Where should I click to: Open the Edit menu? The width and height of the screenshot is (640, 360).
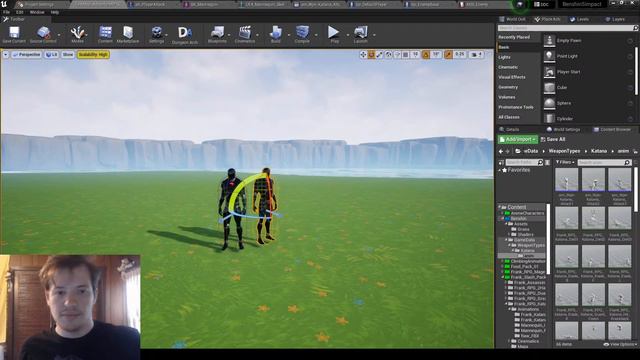pyautogui.click(x=19, y=12)
